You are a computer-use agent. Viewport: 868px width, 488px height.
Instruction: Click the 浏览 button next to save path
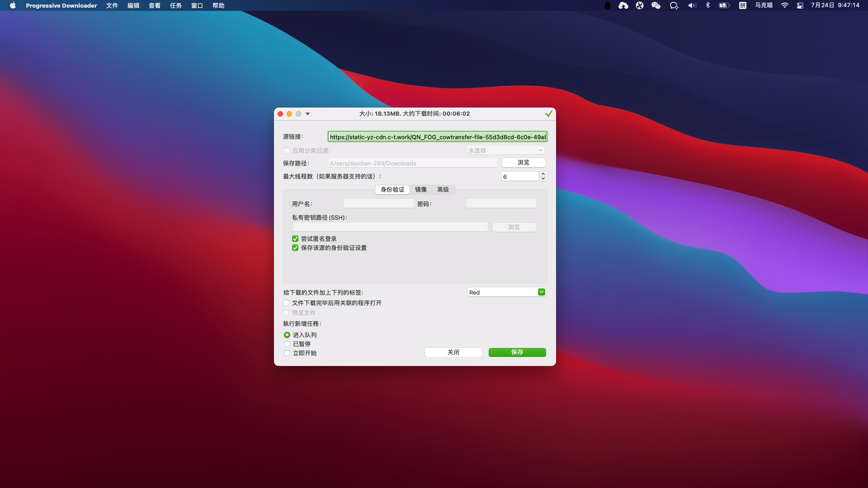523,163
